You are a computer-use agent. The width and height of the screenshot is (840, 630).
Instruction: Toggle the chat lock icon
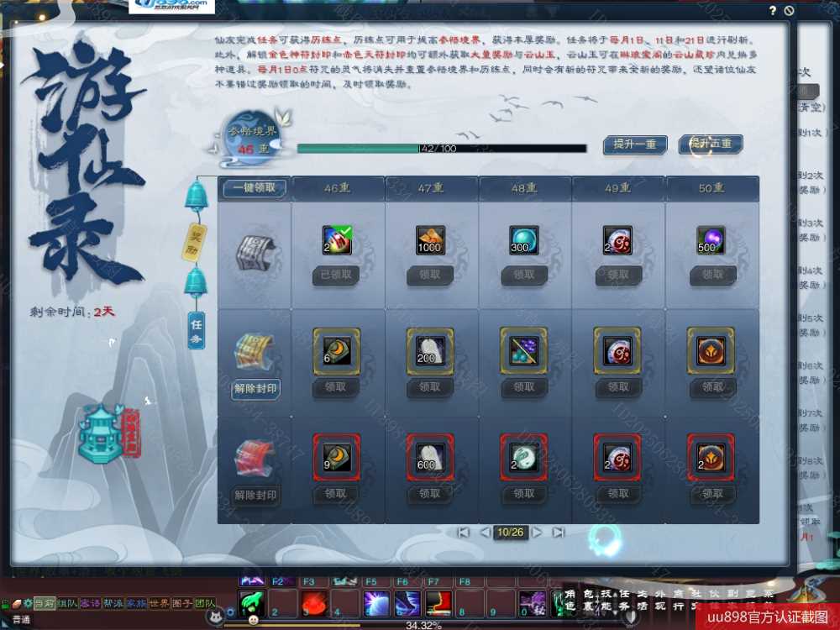pyautogui.click(x=4, y=604)
